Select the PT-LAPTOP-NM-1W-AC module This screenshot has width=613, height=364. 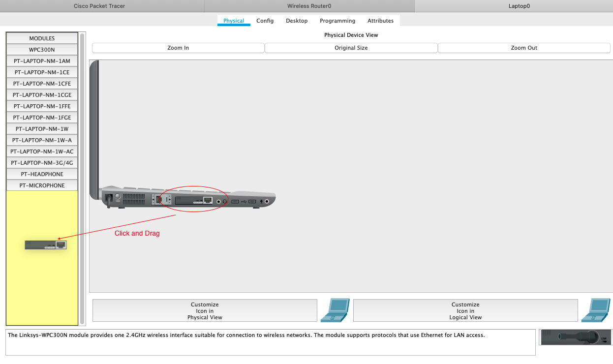pos(42,152)
